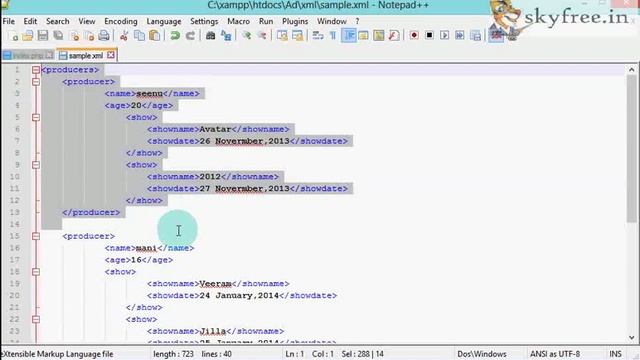Click the Close All toolbar icon

89,36
